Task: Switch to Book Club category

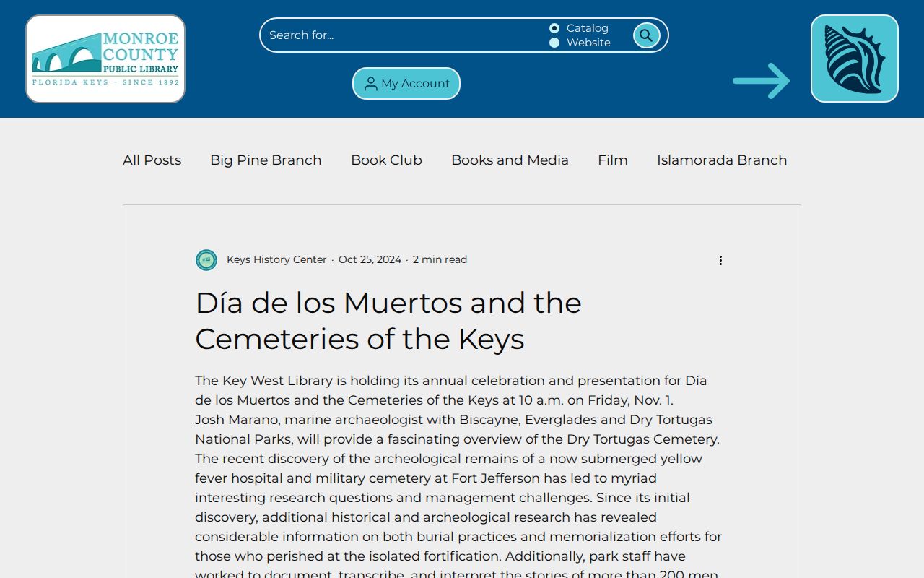Action: [386, 160]
